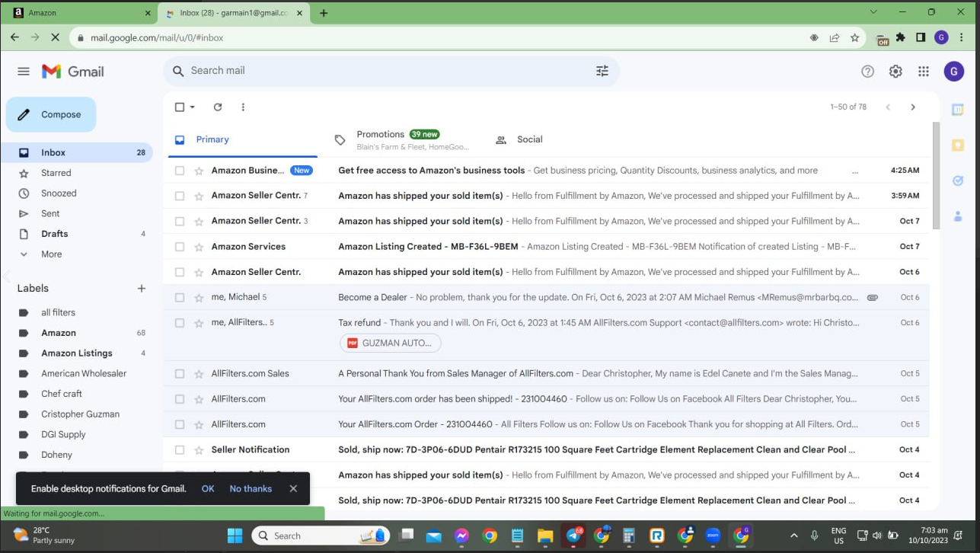Open Zoom from the taskbar
Viewport: 980px width, 553px height.
pyautogui.click(x=713, y=535)
